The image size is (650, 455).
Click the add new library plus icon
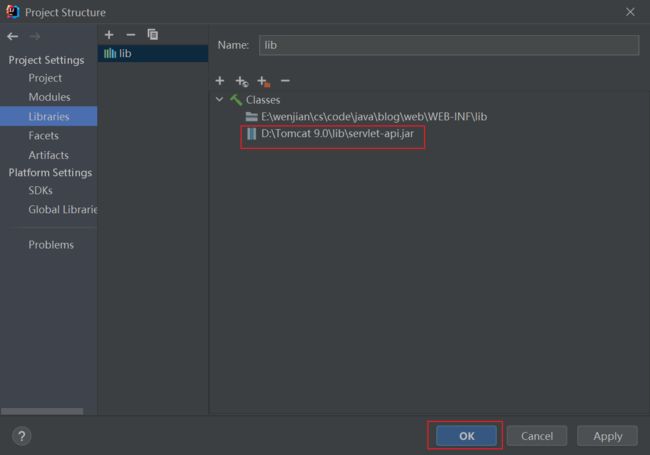click(x=109, y=35)
